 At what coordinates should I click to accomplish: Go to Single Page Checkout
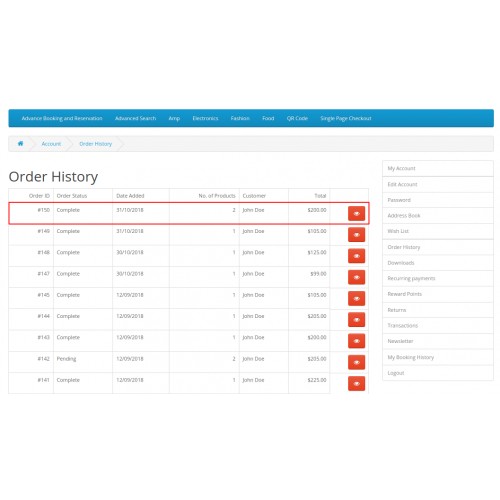346,118
